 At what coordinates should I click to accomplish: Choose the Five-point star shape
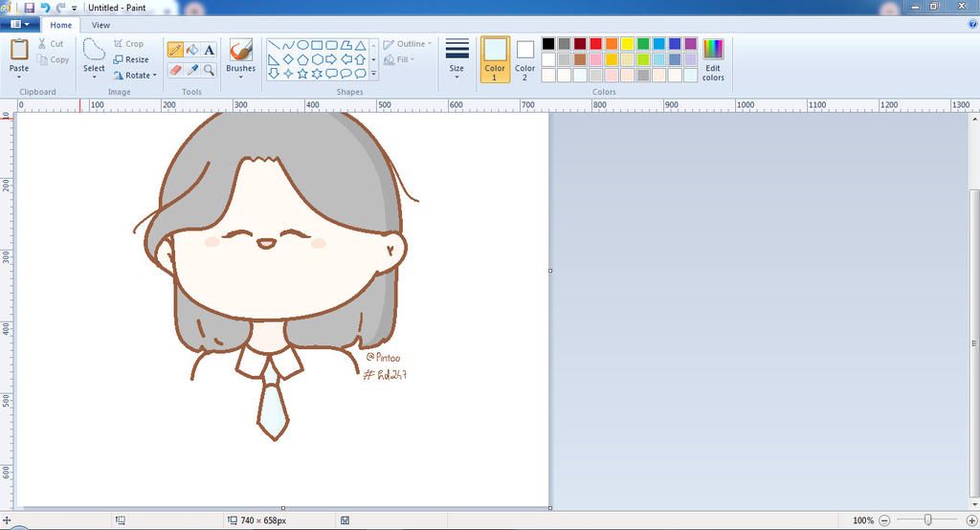[302, 74]
